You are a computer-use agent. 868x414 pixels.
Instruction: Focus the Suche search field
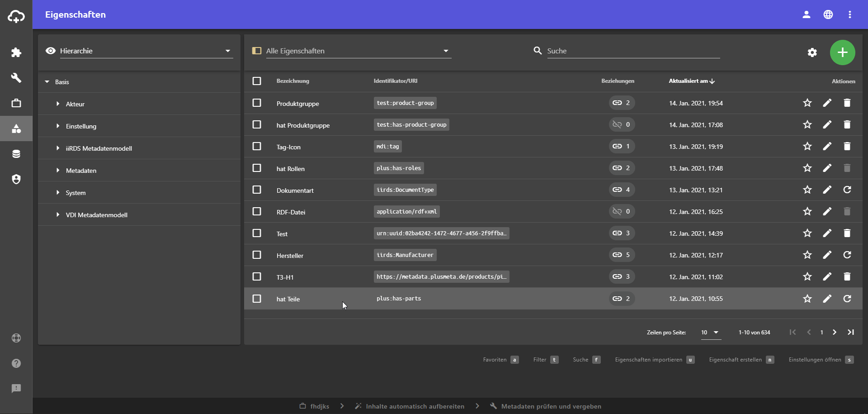point(633,51)
